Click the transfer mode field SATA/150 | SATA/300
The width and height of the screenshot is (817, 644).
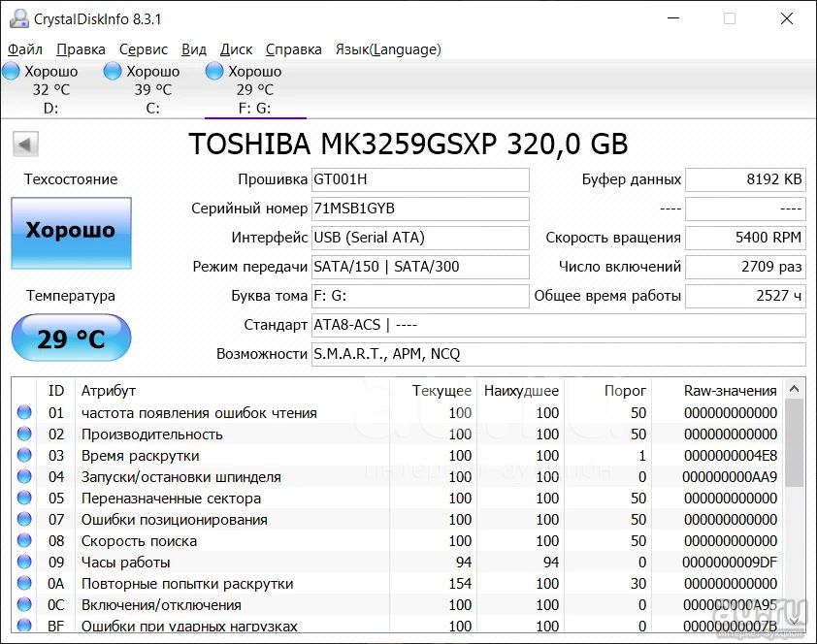pyautogui.click(x=420, y=267)
